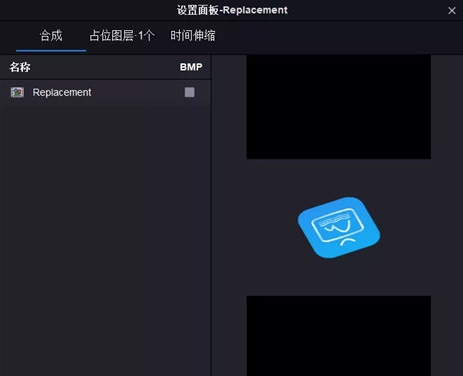Image resolution: width=463 pixels, height=376 pixels.
Task: Toggle the BMP checkbox for Replacement
Action: pos(190,92)
